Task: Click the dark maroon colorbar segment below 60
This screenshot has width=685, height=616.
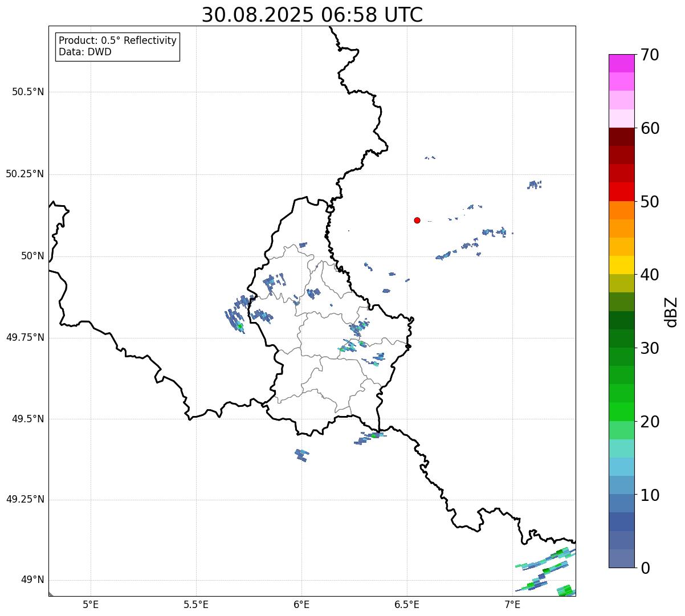Action: click(622, 137)
